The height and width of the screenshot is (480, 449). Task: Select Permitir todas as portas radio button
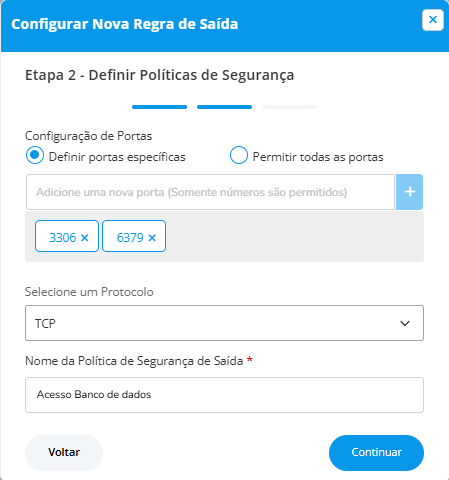click(x=239, y=155)
